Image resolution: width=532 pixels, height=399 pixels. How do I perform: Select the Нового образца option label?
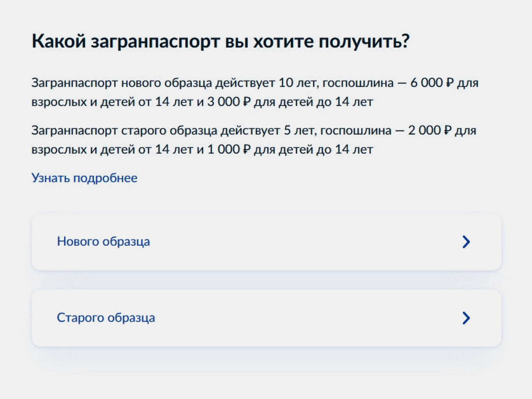103,241
